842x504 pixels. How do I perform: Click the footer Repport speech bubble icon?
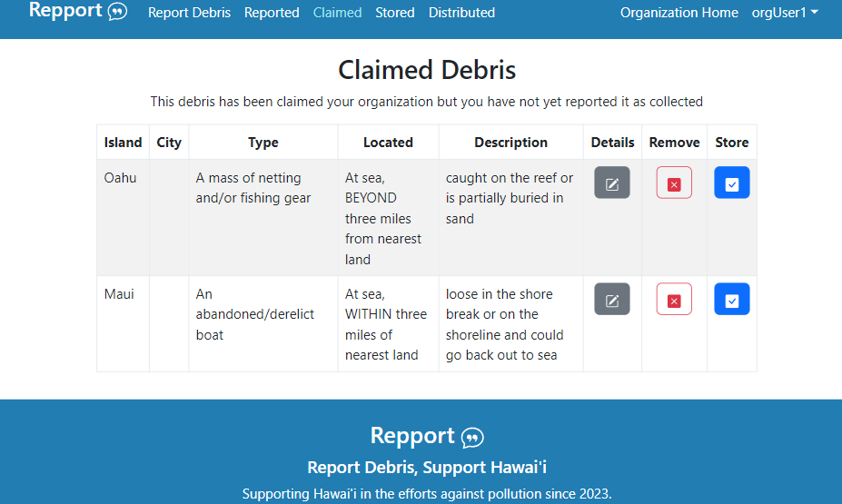[x=472, y=438]
